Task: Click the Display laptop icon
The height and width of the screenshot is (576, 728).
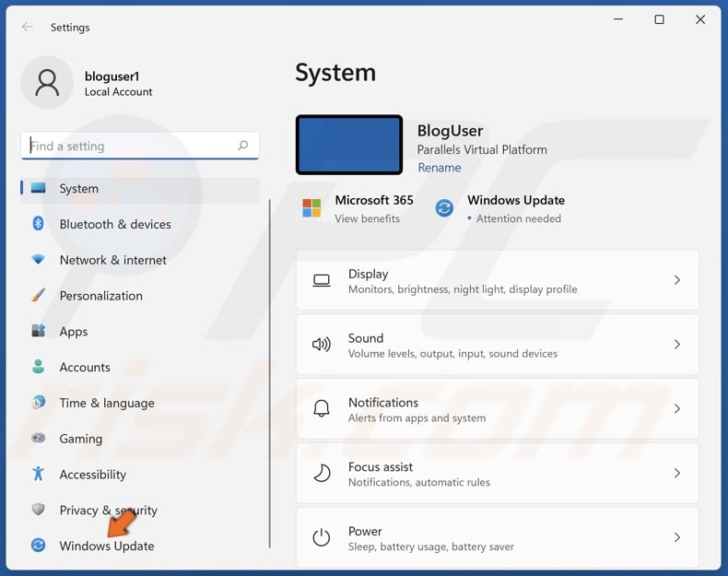Action: [x=322, y=280]
